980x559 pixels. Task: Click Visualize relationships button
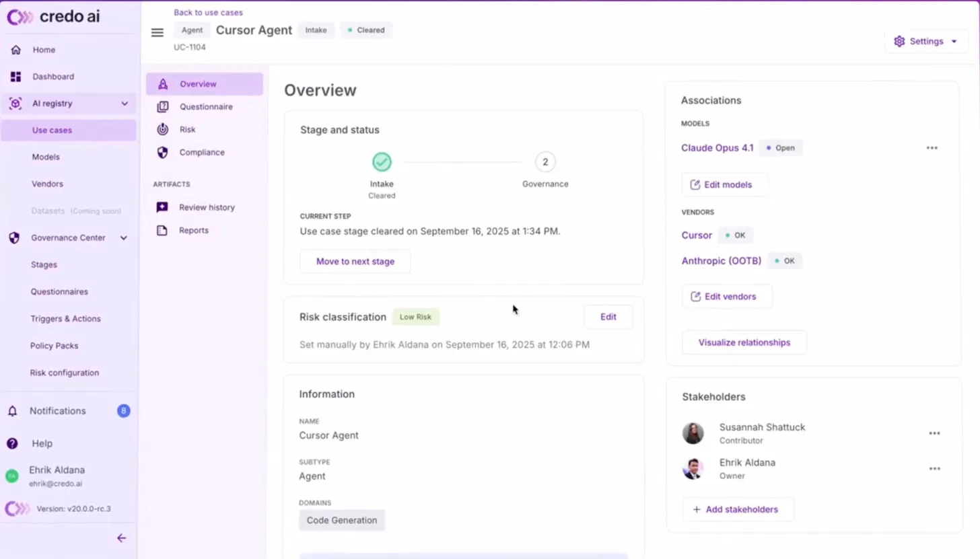744,342
